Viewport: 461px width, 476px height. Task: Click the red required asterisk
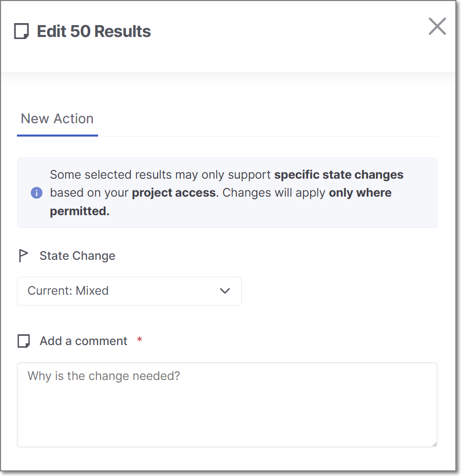(x=139, y=340)
